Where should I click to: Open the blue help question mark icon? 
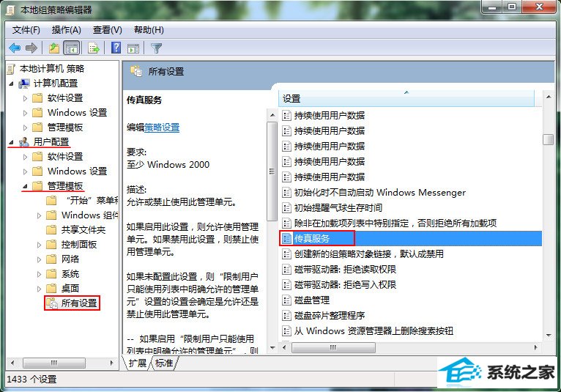116,48
